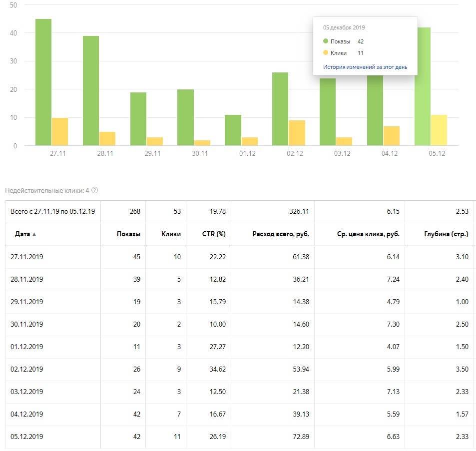This screenshot has height=451, width=476.
Task: Select the 01.12.2019 table row date
Action: (x=27, y=347)
